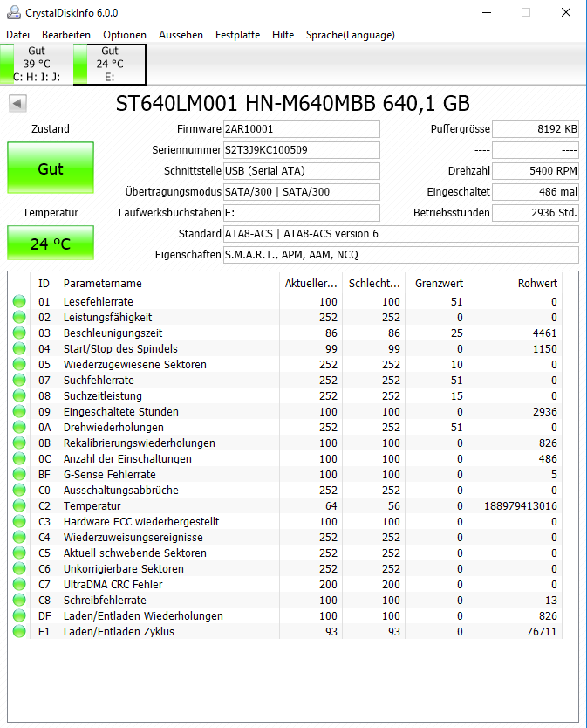Open the Hilfe menu

(x=283, y=35)
